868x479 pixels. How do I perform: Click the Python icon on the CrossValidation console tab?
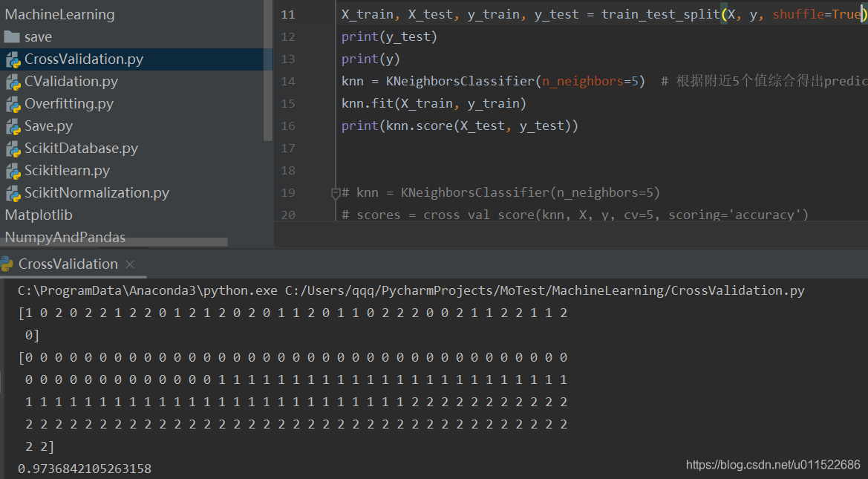coord(8,264)
